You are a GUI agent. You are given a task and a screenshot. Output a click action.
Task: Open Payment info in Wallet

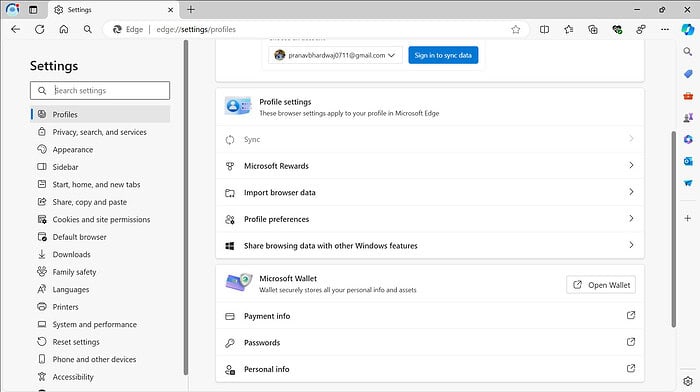tap(430, 316)
